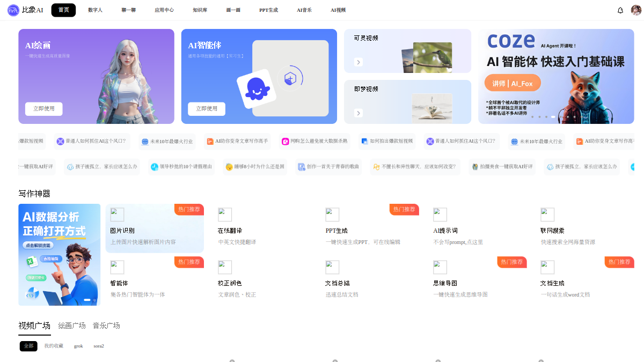
Task: Click the 一键快速生成思维导图 text
Action: tap(460, 294)
